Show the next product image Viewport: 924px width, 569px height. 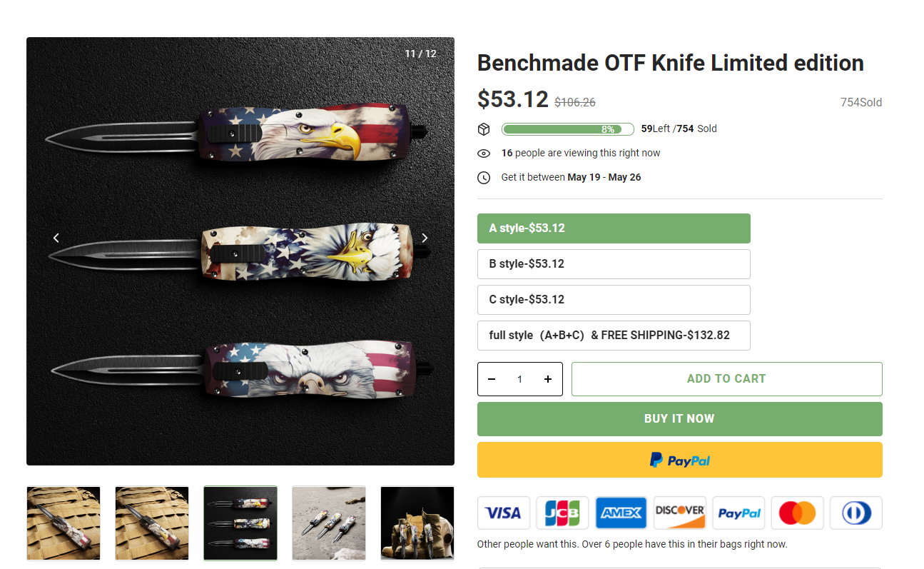pos(425,238)
